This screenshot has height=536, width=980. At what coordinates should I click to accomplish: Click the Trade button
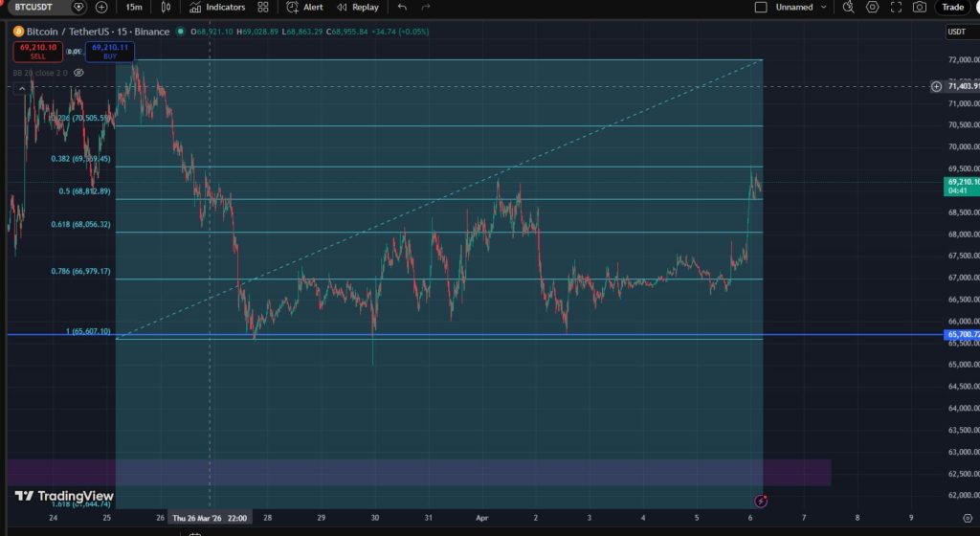pyautogui.click(x=952, y=7)
